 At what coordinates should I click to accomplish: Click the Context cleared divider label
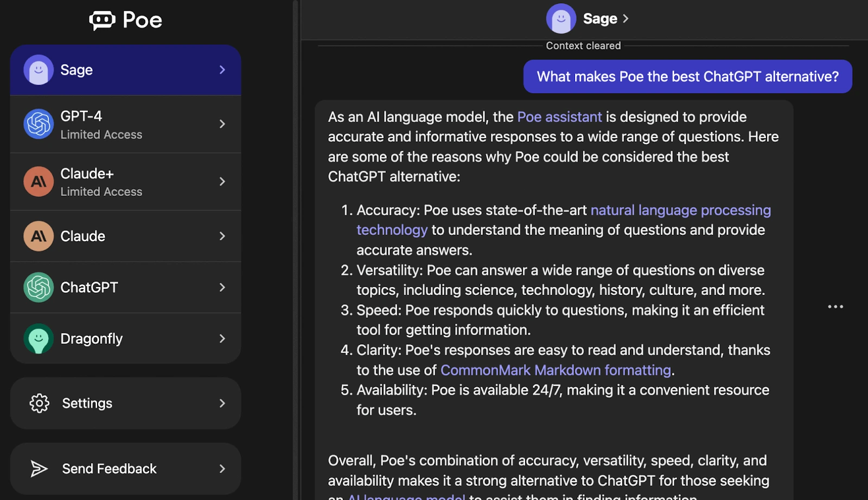pos(583,46)
